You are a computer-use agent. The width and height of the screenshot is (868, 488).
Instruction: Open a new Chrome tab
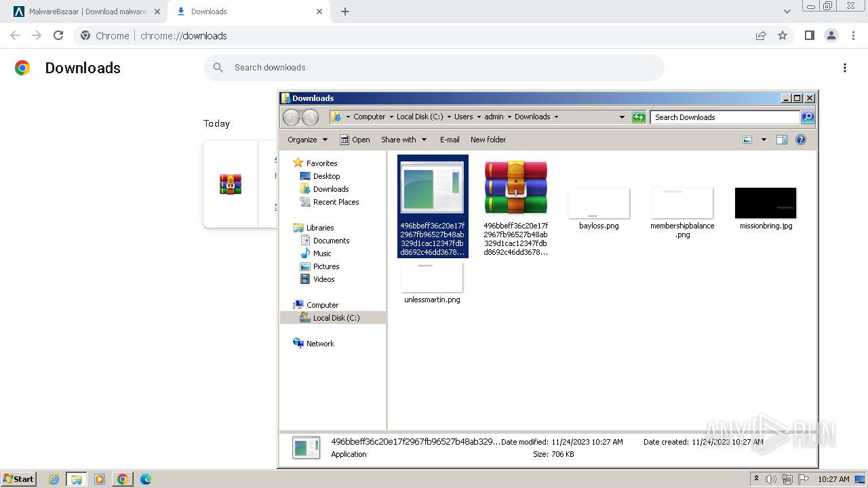tap(345, 12)
